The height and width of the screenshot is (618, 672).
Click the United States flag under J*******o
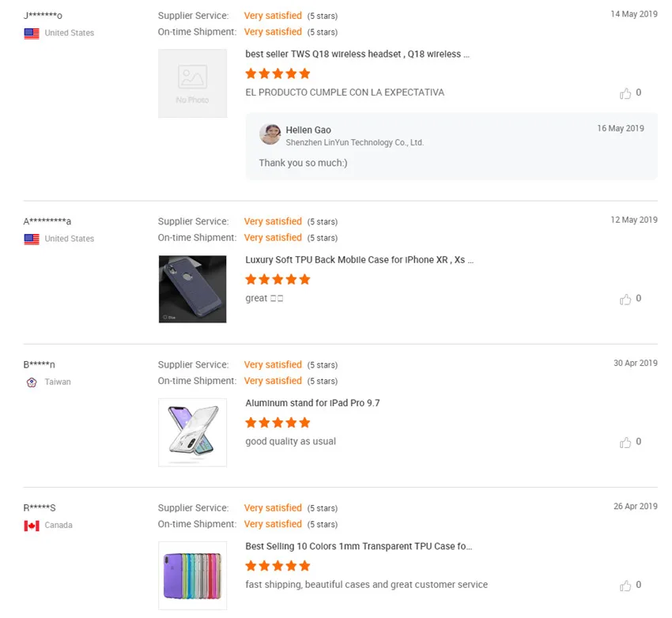point(32,33)
